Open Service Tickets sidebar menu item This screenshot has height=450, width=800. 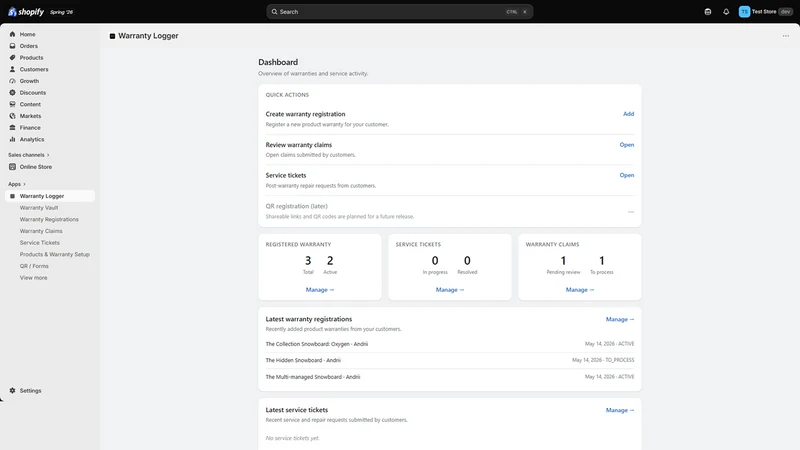tap(40, 243)
